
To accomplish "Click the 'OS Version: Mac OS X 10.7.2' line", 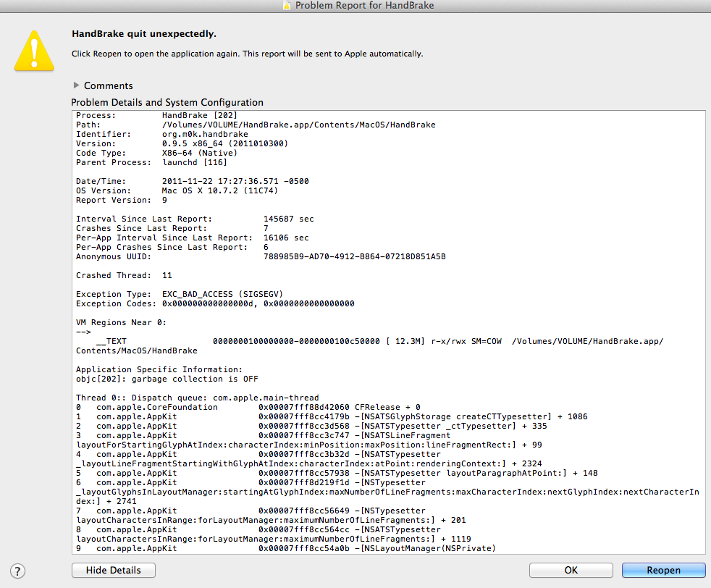I will tap(177, 190).
